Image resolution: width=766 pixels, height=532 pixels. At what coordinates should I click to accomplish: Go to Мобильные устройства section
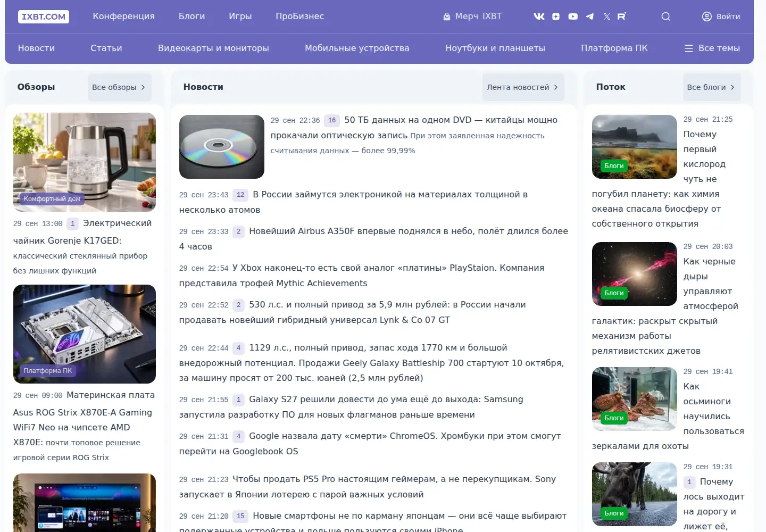click(357, 48)
